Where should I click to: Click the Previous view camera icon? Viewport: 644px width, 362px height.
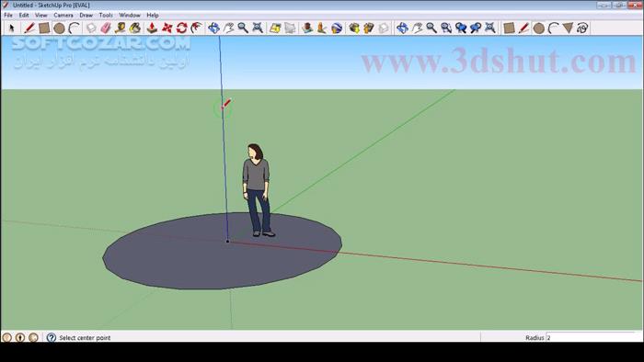(461, 28)
